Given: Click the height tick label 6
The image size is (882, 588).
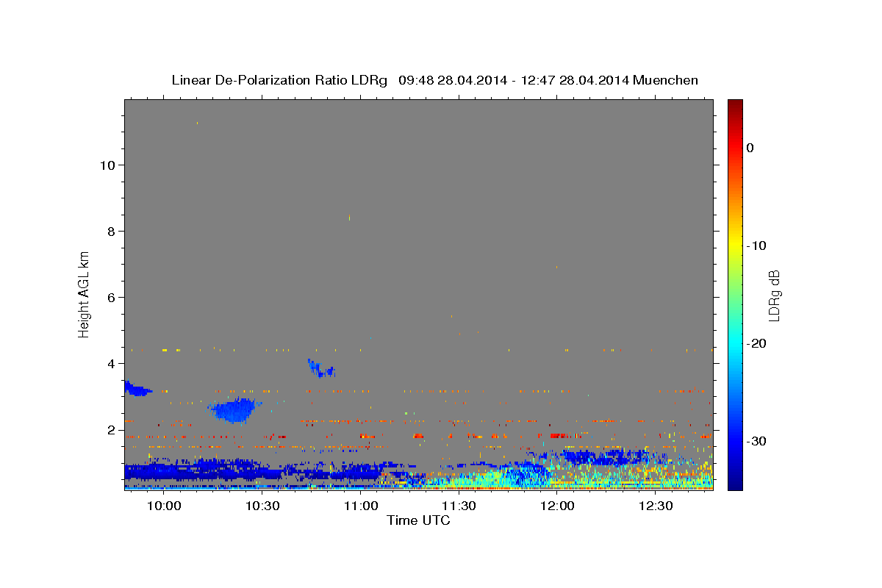Looking at the screenshot, I should tap(110, 297).
